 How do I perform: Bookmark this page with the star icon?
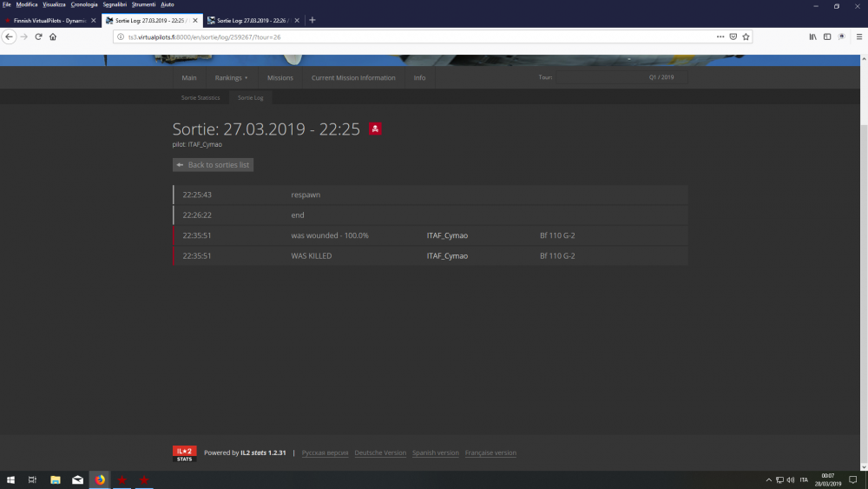[746, 37]
